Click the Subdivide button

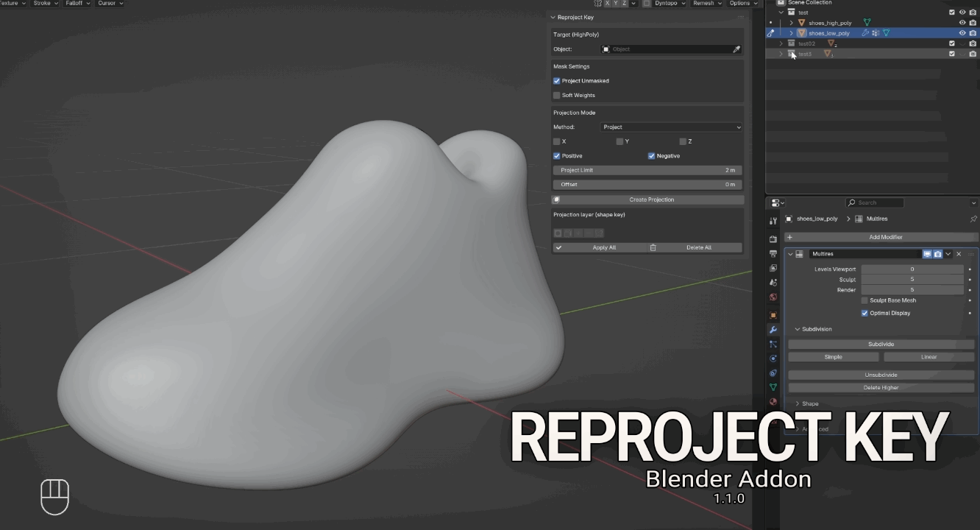point(881,344)
